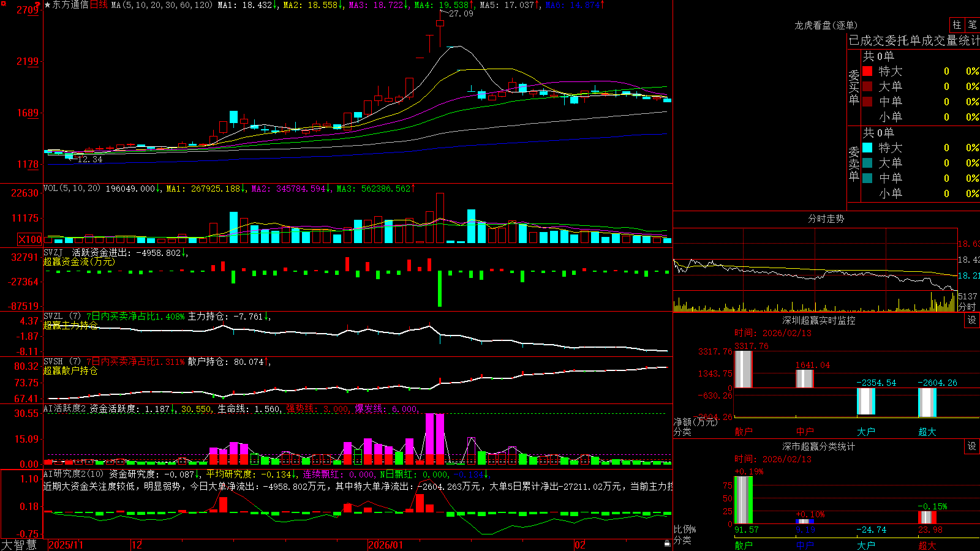Click the 中户 bar valued 1641.04

[805, 378]
